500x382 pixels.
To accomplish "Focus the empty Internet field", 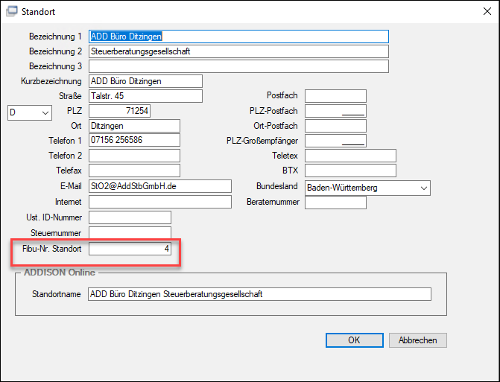I will [x=160, y=202].
